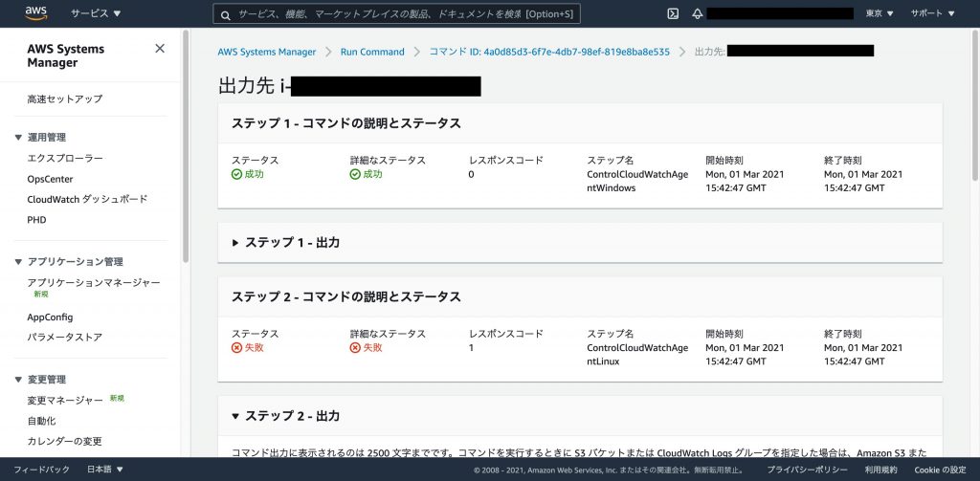This screenshot has height=481, width=980.
Task: Open the コマンド ID breadcrumb link
Action: [549, 52]
